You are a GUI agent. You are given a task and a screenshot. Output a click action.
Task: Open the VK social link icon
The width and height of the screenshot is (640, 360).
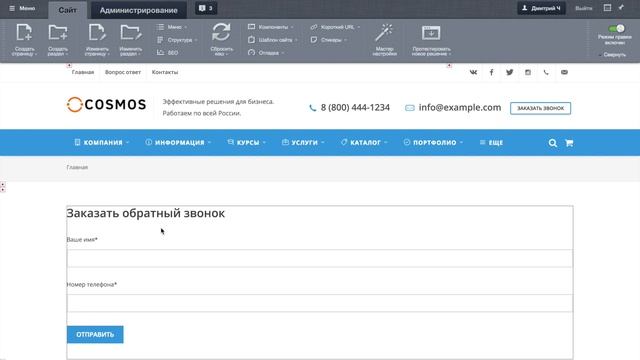click(x=473, y=72)
